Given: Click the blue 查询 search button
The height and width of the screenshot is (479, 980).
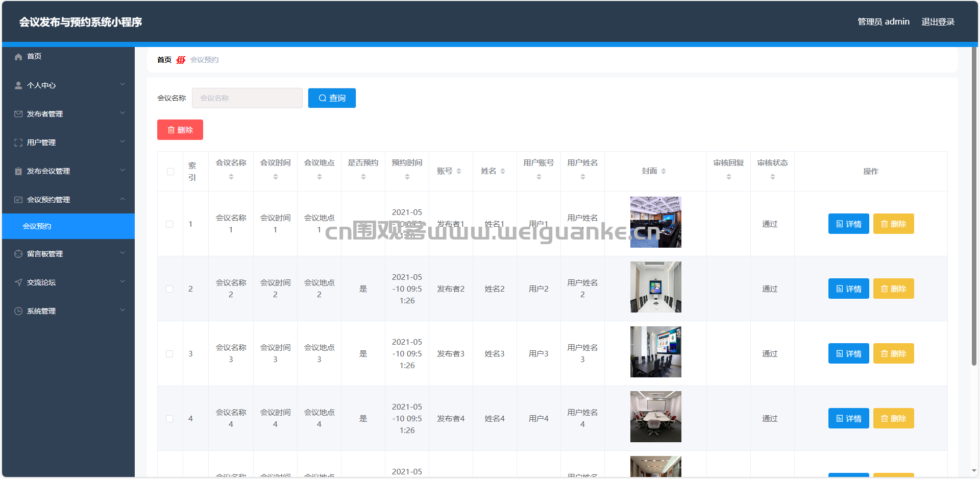Looking at the screenshot, I should coord(332,98).
